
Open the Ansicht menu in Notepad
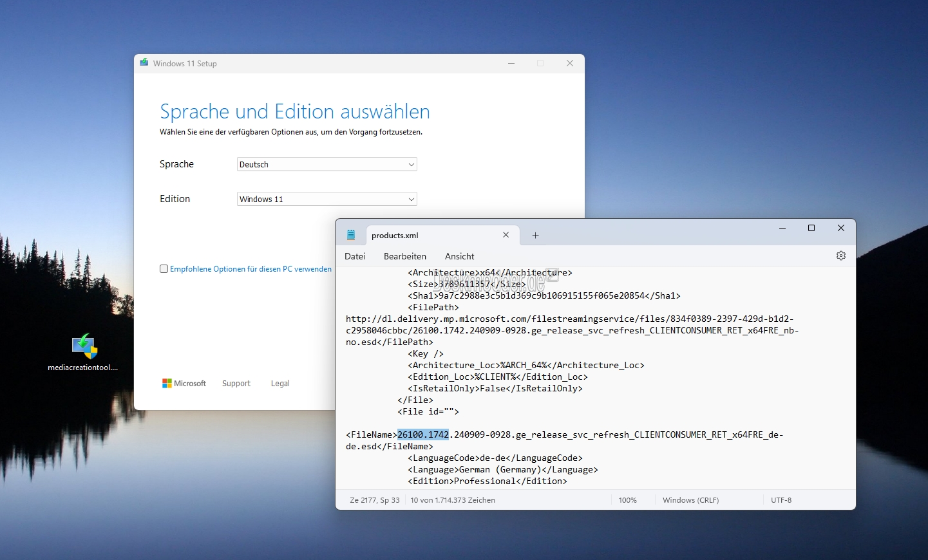point(460,256)
